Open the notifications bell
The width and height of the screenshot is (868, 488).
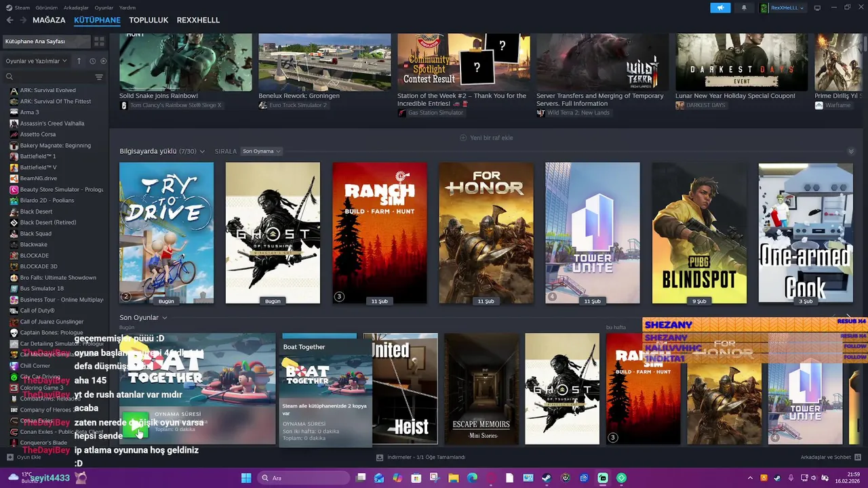click(744, 7)
